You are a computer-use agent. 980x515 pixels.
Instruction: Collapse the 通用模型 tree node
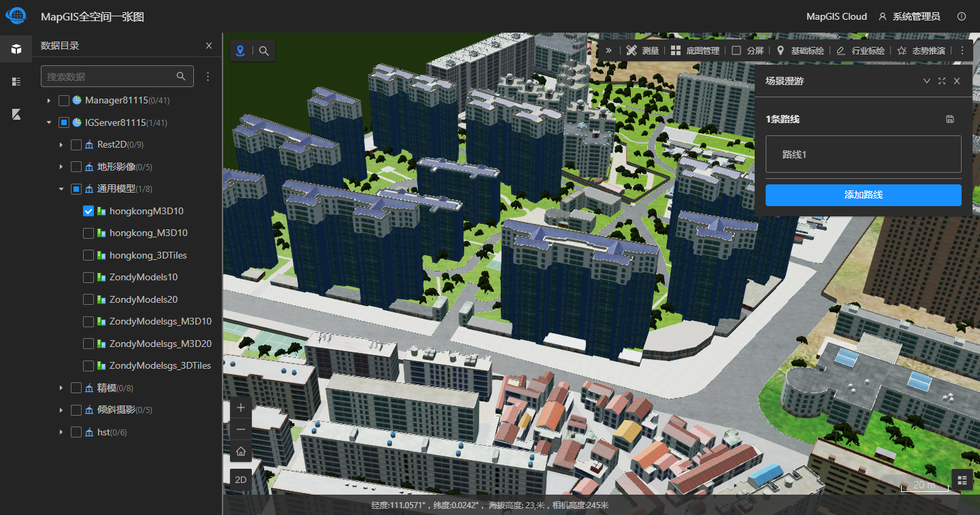(x=61, y=189)
